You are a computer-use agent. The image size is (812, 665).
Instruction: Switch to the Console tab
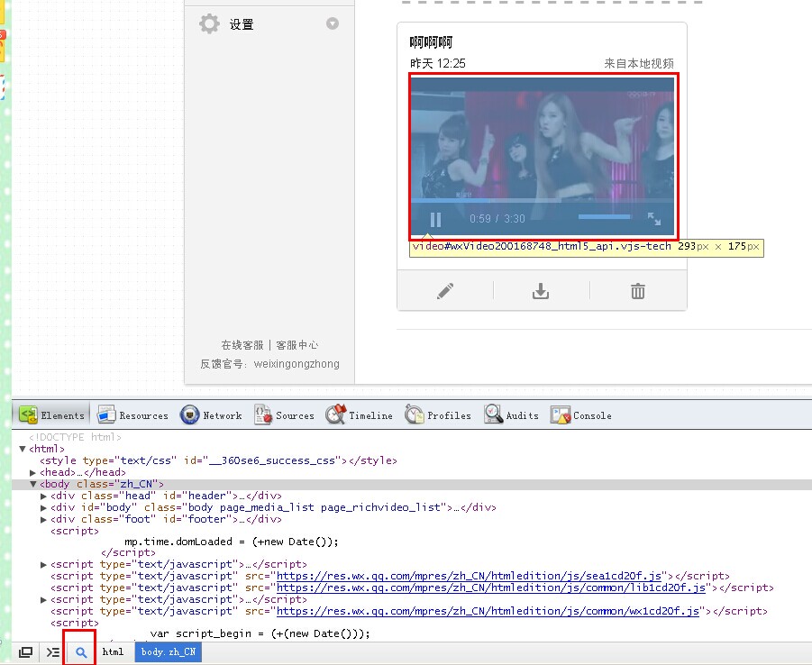click(x=581, y=415)
